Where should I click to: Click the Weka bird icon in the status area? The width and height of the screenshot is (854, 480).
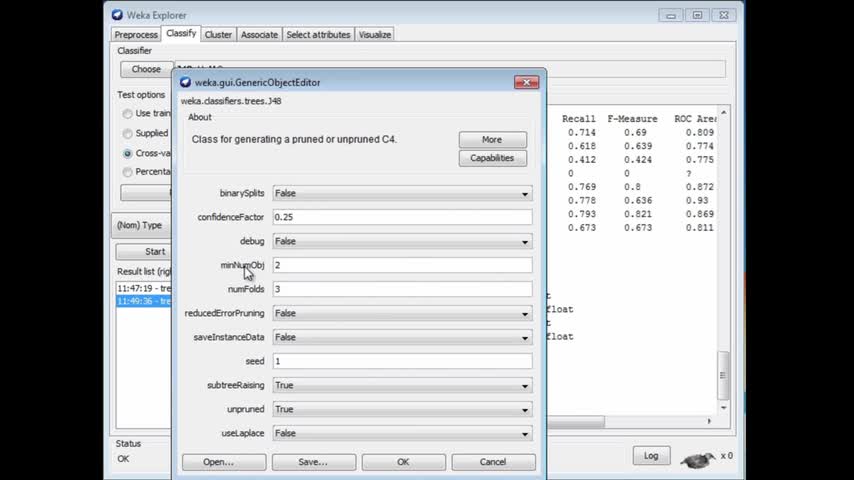(698, 460)
